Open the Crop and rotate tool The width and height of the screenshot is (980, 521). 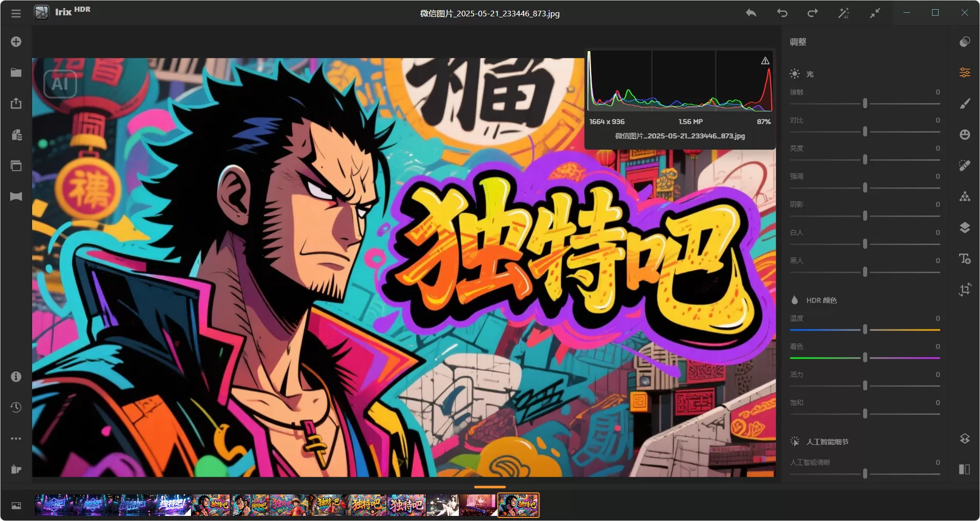(x=965, y=290)
